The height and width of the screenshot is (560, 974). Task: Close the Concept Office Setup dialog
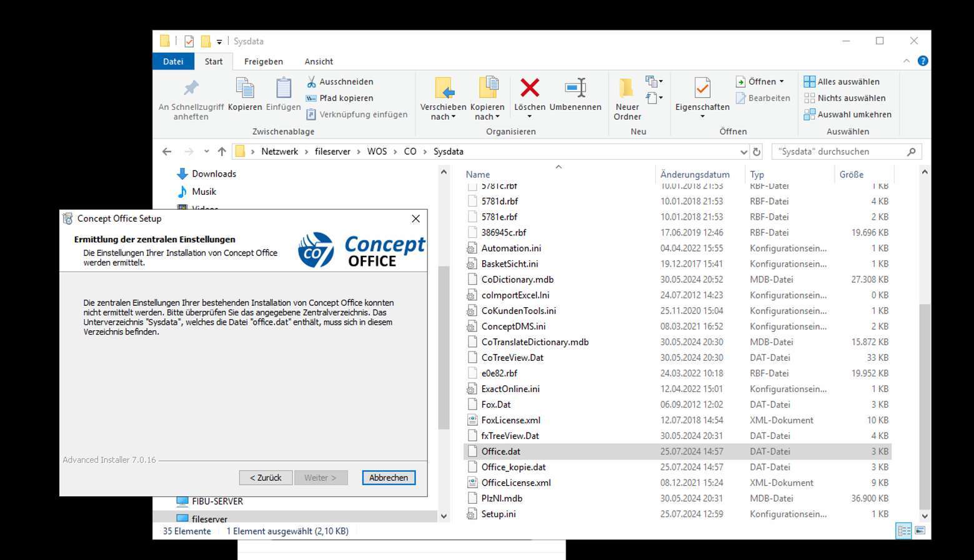click(x=415, y=219)
